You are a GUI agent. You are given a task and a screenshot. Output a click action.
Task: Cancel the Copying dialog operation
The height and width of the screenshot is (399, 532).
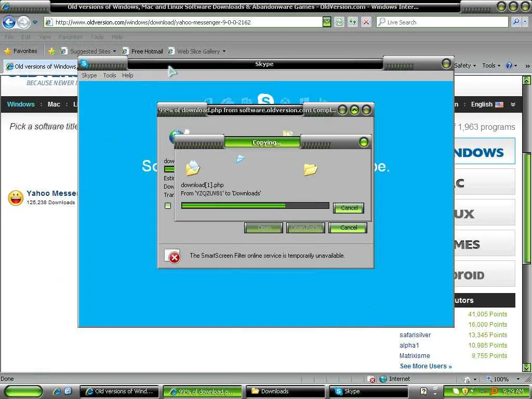349,208
